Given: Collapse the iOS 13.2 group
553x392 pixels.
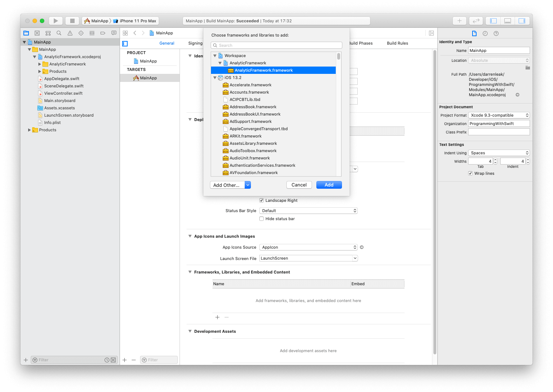Looking at the screenshot, I should click(215, 78).
